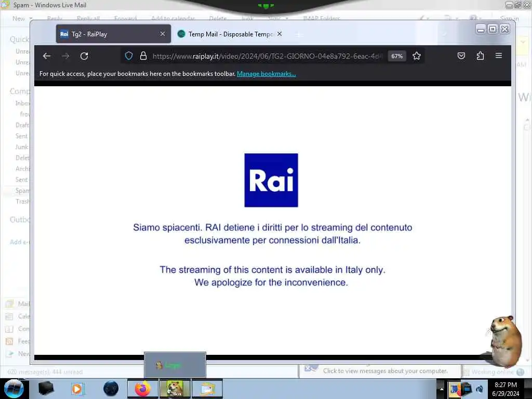Click the taskbar preview thumbnail popup
The image size is (532, 399).
[x=175, y=365]
